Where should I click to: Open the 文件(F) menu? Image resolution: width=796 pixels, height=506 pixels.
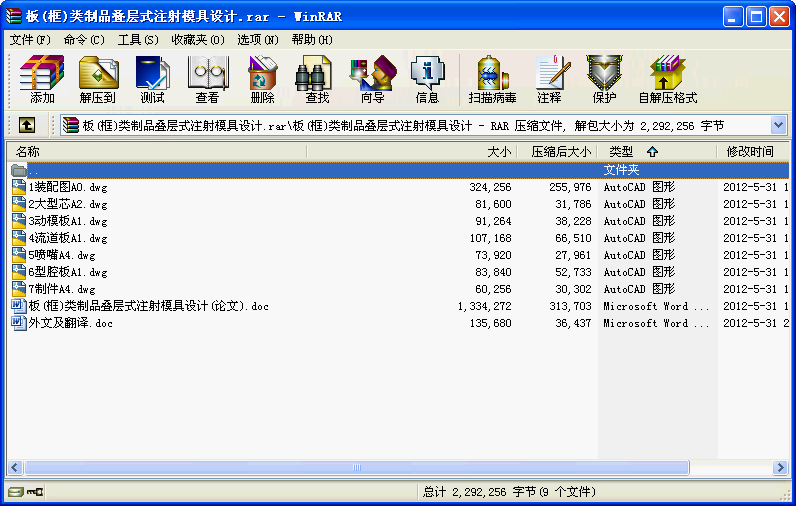point(30,40)
